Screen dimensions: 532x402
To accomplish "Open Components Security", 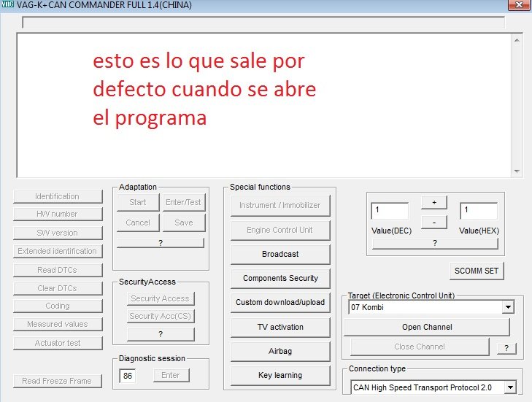I will [280, 279].
